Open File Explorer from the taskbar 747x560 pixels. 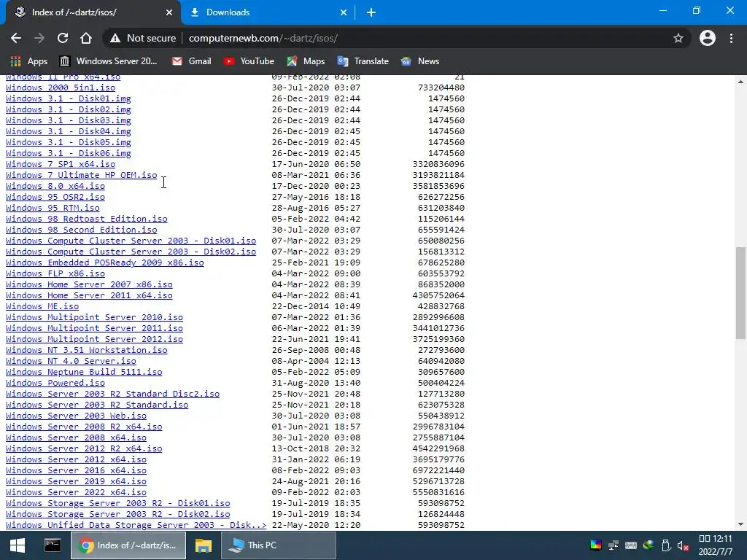coord(203,545)
